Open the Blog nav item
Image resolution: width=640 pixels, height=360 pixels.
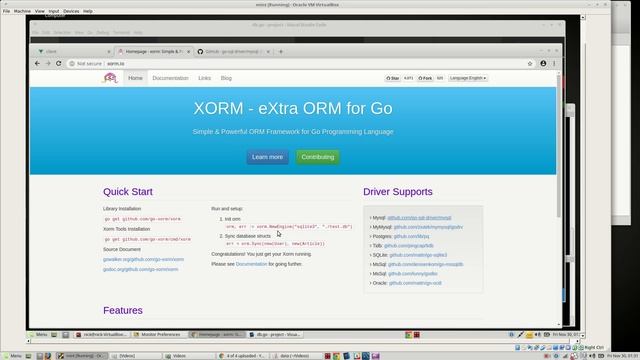coord(226,78)
